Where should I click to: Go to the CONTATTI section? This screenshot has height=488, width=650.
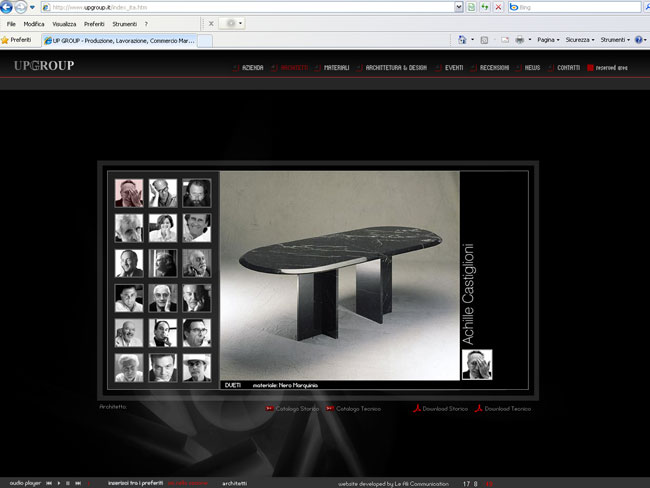click(568, 68)
